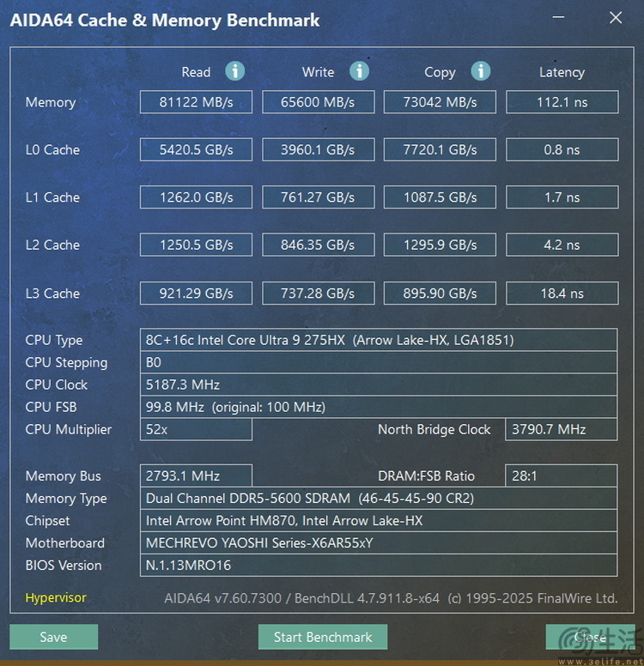644x666 pixels.
Task: Select Memory latency 112.1 ns
Action: coord(562,102)
